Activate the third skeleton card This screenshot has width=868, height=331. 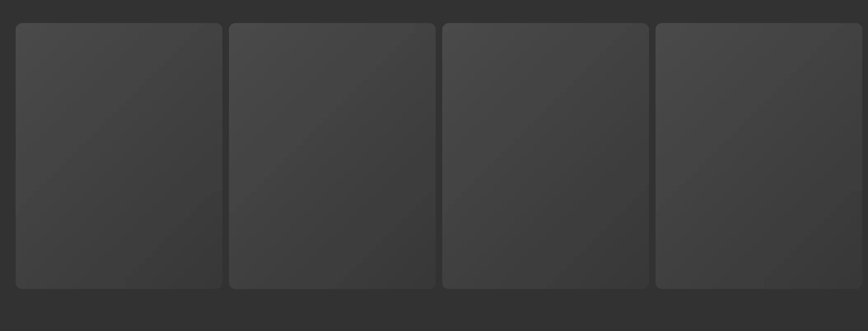[546, 156]
